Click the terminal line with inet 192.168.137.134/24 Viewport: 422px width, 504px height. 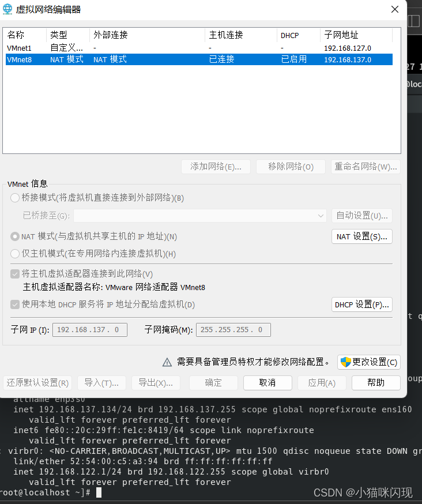coord(213,409)
